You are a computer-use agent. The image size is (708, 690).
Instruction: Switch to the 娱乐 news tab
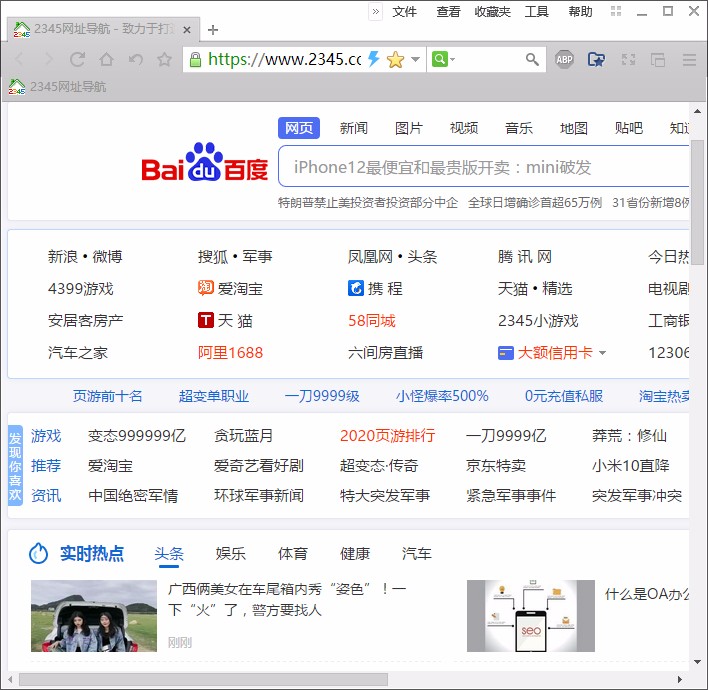[230, 554]
